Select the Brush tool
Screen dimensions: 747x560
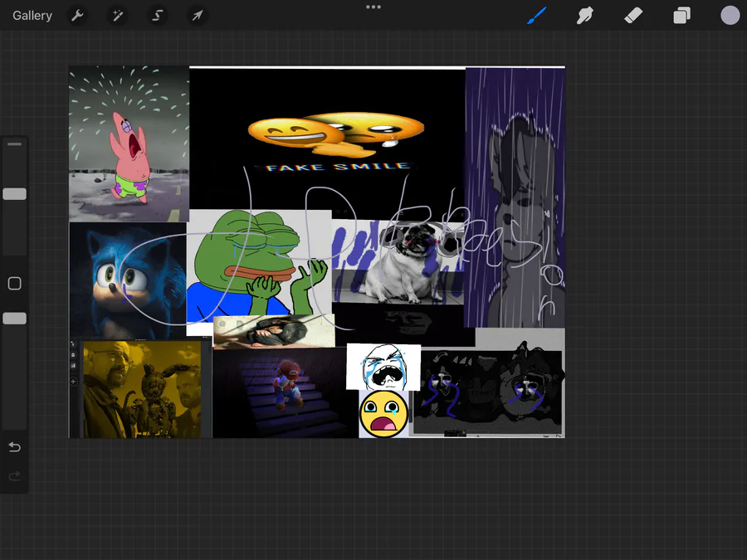click(x=537, y=15)
